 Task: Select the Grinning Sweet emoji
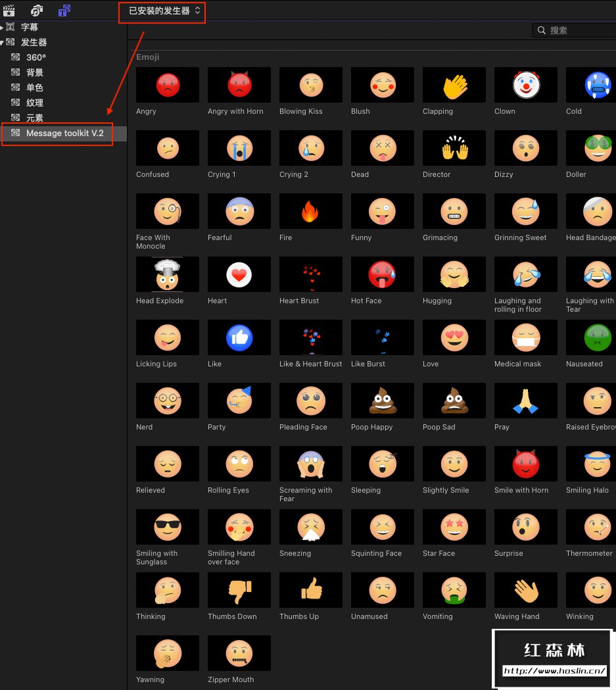coord(526,211)
